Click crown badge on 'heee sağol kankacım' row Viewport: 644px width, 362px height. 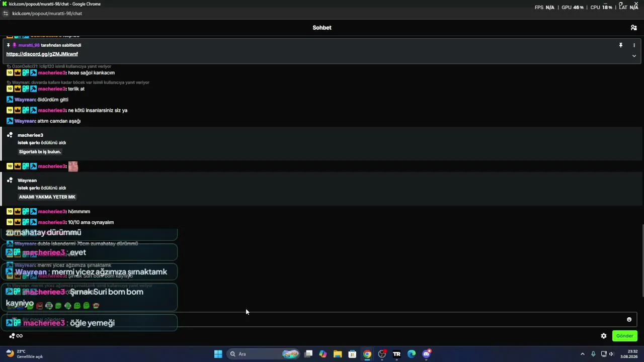18,73
